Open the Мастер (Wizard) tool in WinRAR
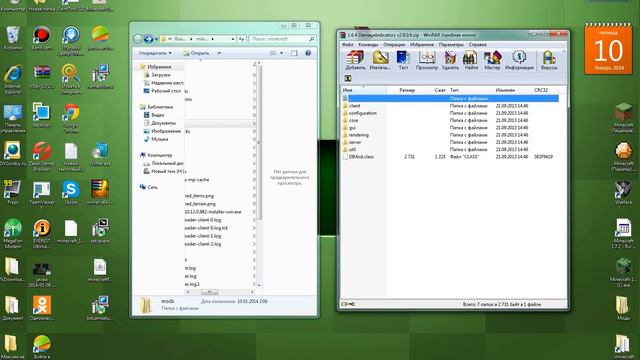Image resolution: width=640 pixels, height=360 pixels. point(492,60)
